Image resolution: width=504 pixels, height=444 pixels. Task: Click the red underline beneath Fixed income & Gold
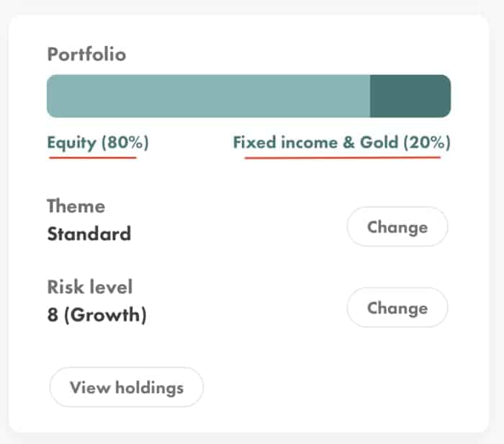pyautogui.click(x=342, y=158)
